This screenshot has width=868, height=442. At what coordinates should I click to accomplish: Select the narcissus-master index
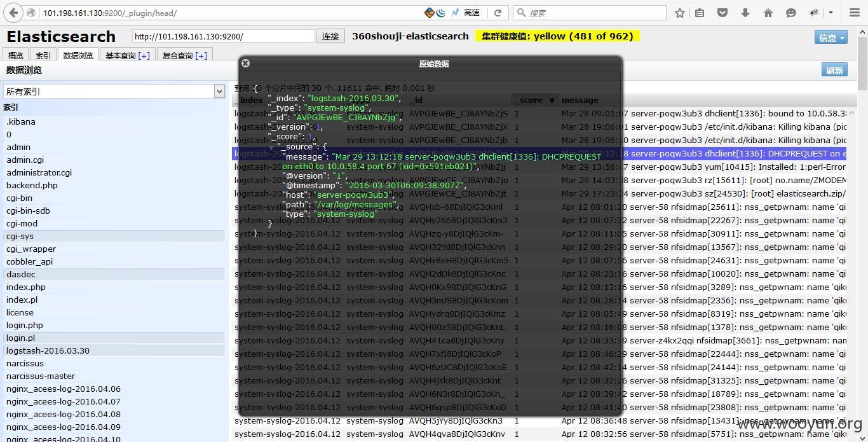[x=114, y=376]
